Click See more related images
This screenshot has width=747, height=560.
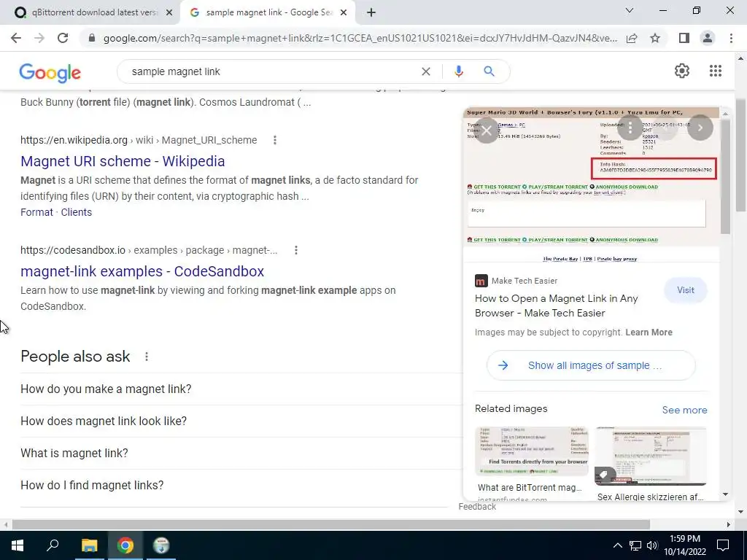pos(684,410)
